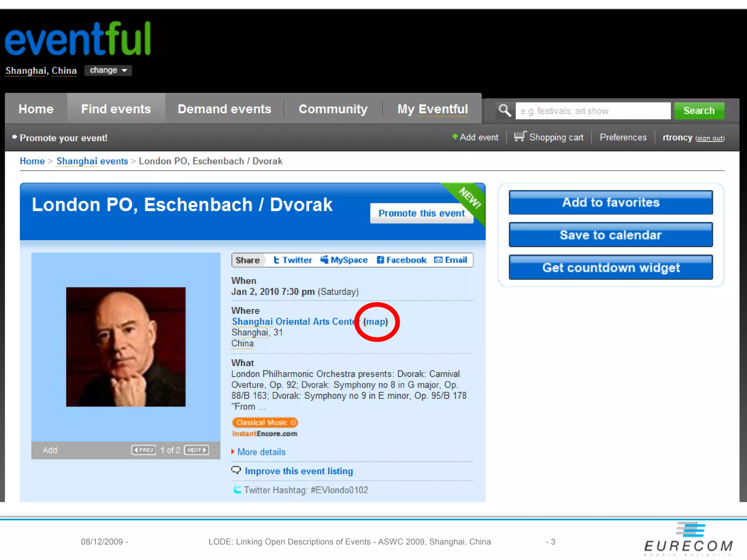Image resolution: width=747 pixels, height=560 pixels.
Task: Open the location change dropdown
Action: point(108,70)
